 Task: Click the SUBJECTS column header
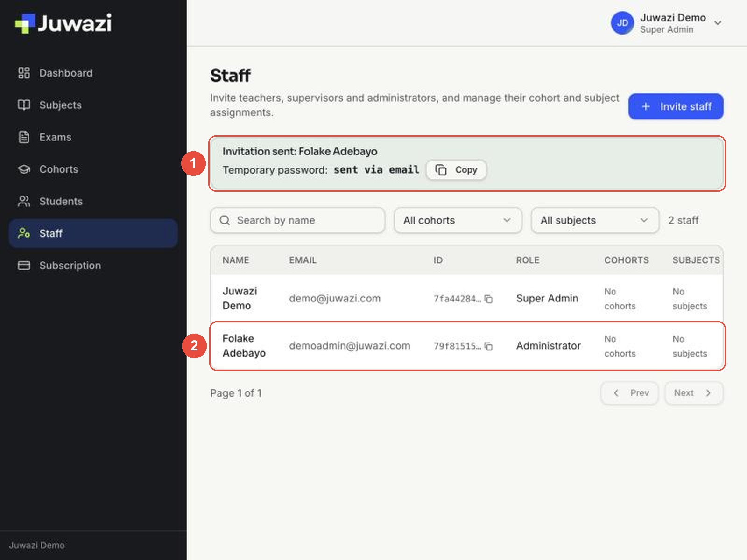(696, 260)
